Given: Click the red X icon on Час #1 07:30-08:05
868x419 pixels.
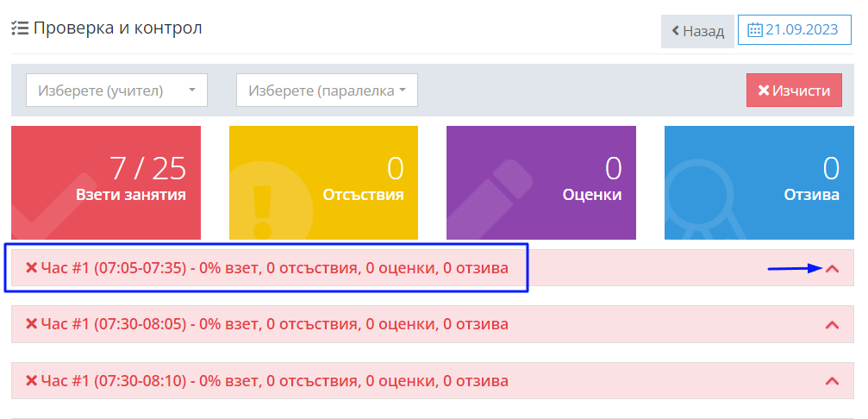Looking at the screenshot, I should point(32,324).
